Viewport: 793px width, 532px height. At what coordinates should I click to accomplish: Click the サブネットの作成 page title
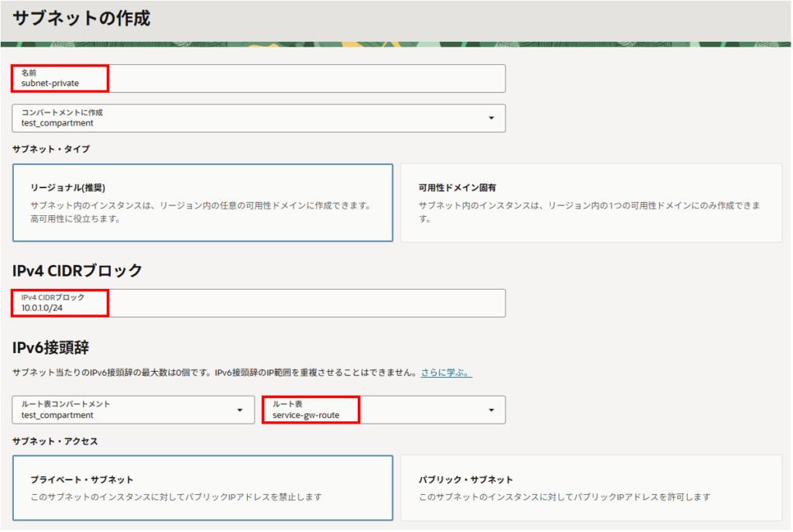82,19
